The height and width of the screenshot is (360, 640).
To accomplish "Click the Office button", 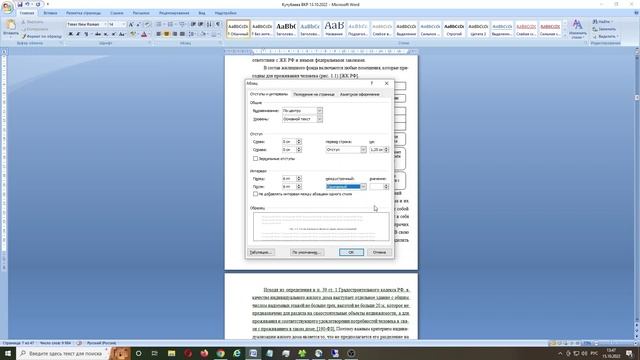I will tap(7, 7).
